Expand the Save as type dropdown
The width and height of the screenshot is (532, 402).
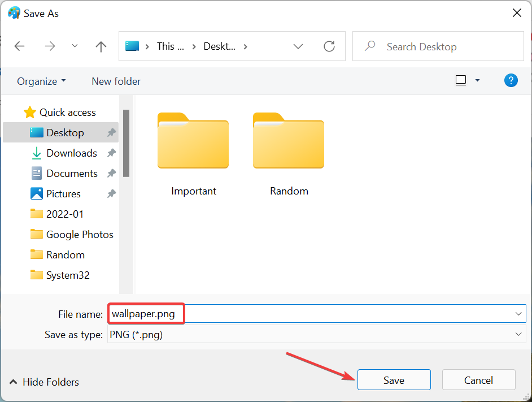pos(518,335)
